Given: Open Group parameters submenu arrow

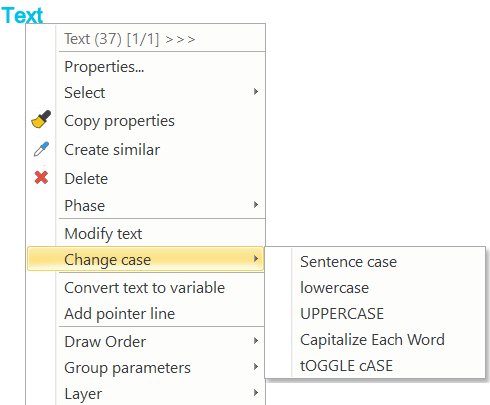Looking at the screenshot, I should pos(256,367).
